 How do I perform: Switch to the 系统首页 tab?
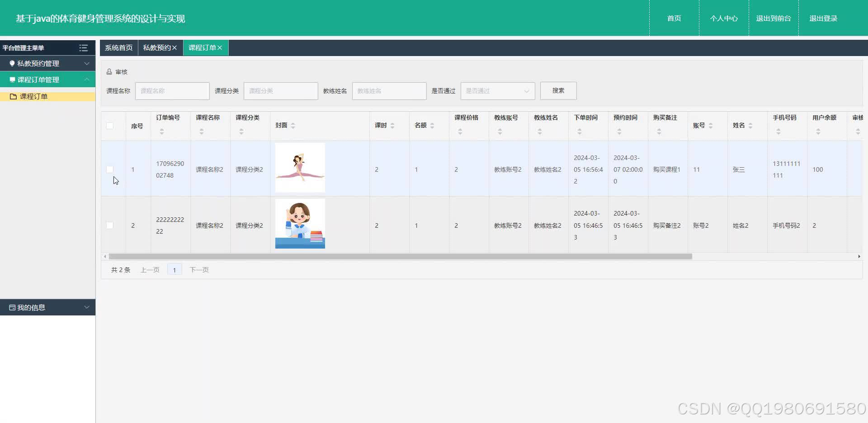[x=118, y=47]
